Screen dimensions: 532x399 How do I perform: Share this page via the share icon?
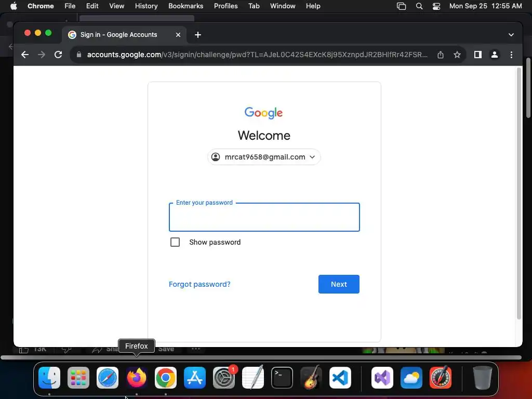(441, 55)
